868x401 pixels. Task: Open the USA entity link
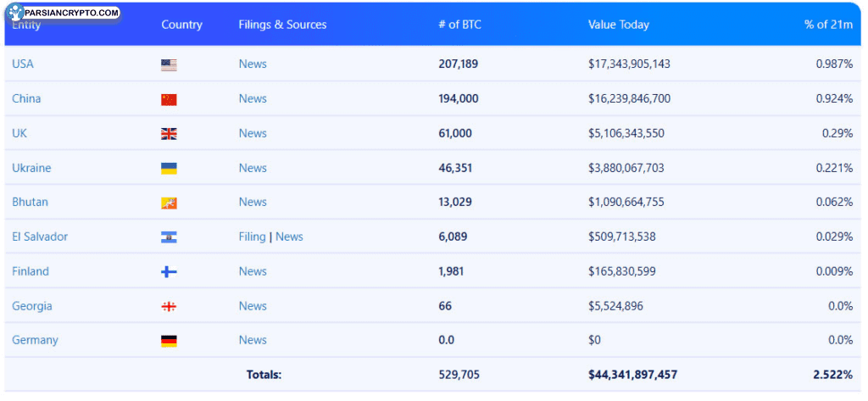coord(23,64)
